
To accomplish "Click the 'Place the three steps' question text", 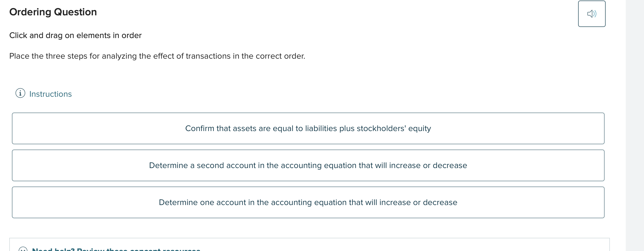I will (157, 56).
